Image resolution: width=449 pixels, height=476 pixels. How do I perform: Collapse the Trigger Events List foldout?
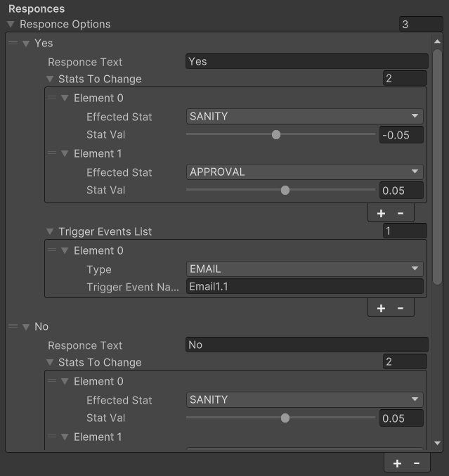tap(50, 232)
